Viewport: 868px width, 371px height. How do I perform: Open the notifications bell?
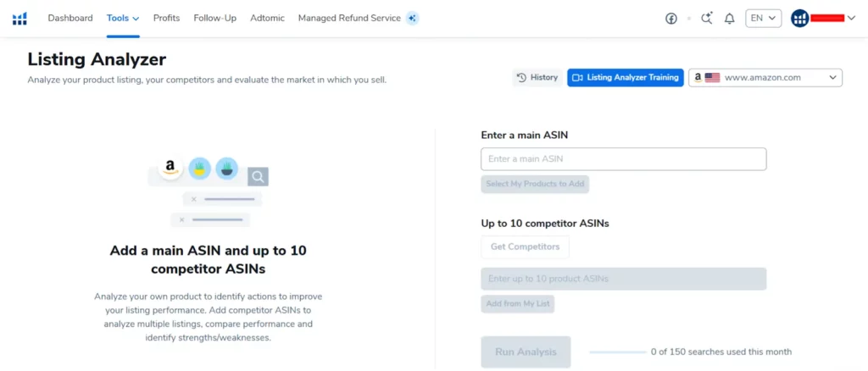tap(729, 19)
